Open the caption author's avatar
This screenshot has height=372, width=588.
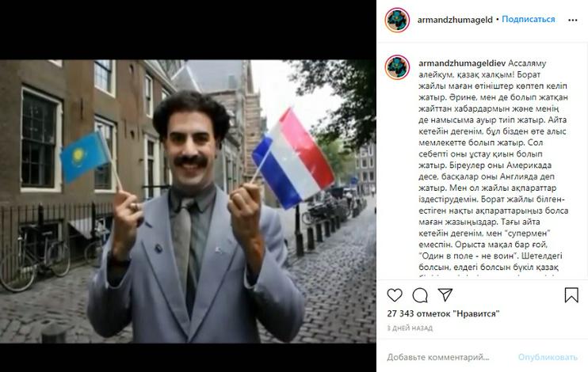[397, 67]
